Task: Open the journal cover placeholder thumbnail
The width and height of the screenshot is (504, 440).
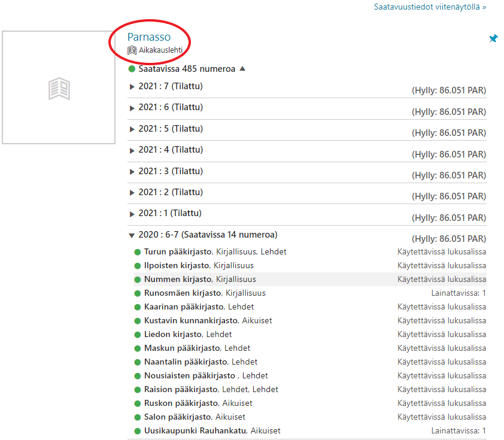Action: (59, 87)
